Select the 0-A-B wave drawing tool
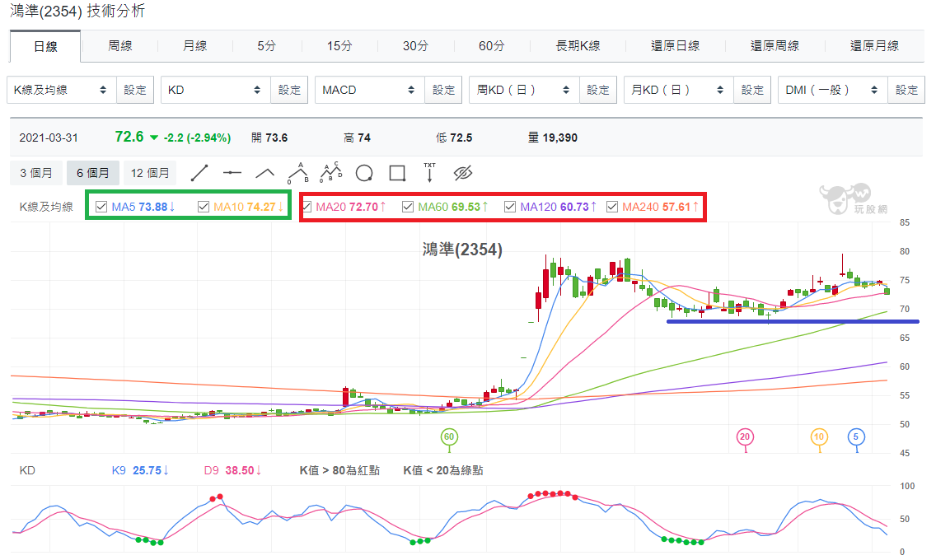Screen dimensions: 936x560 coord(298,173)
